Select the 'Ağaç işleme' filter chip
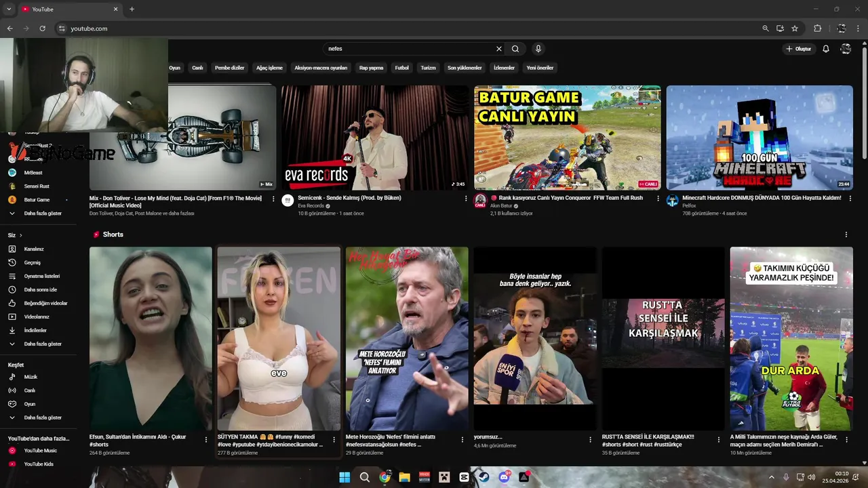Image resolution: width=868 pixels, height=488 pixels. 269,68
